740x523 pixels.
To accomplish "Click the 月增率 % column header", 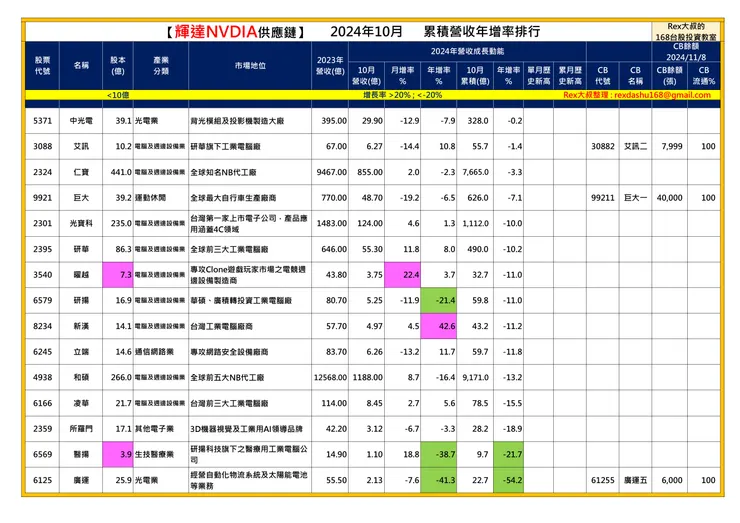I will 403,76.
